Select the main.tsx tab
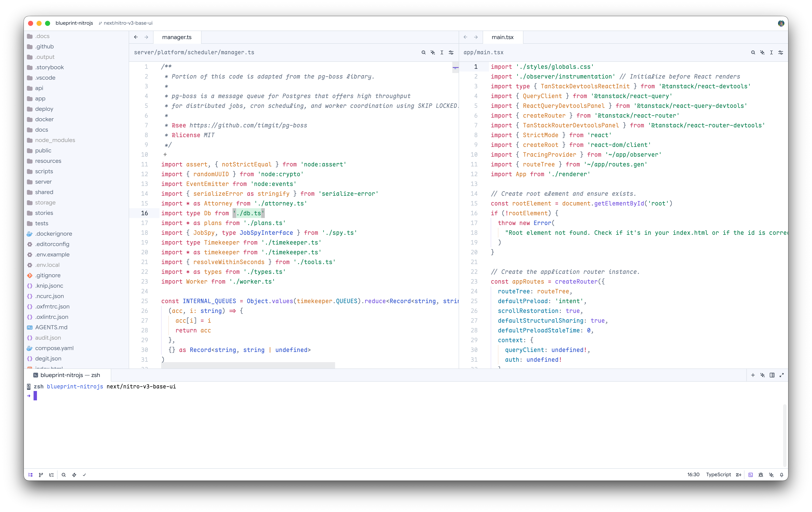Viewport: 812px width, 512px height. pos(502,37)
